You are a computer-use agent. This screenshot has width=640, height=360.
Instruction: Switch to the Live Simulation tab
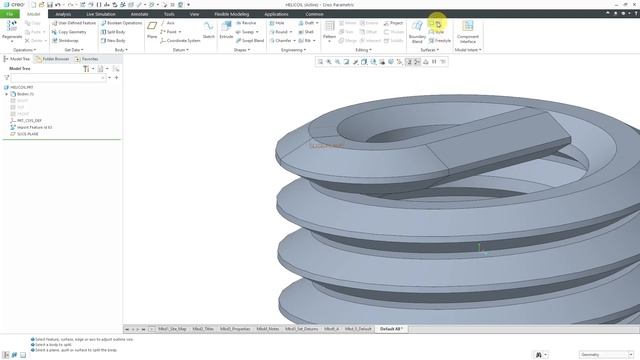(x=101, y=14)
